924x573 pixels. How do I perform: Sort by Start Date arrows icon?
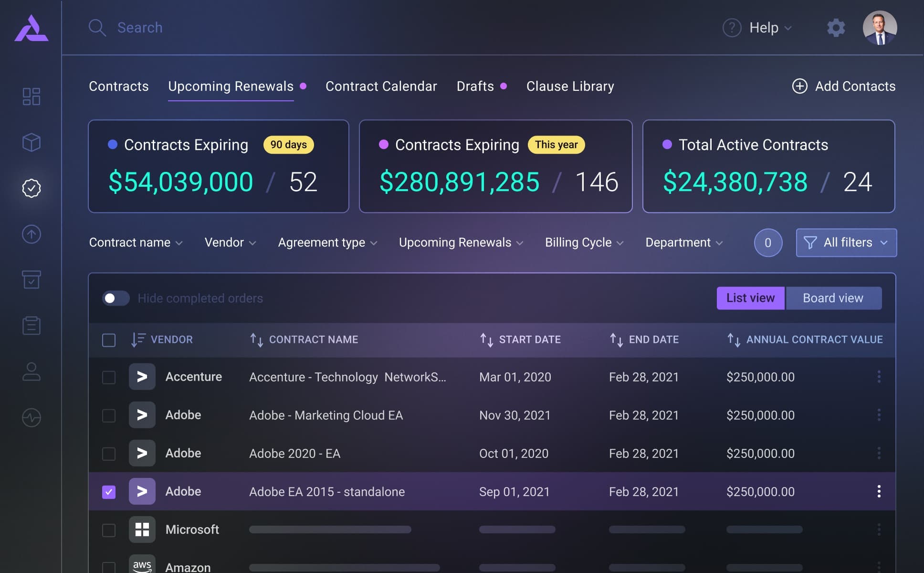[x=486, y=340]
